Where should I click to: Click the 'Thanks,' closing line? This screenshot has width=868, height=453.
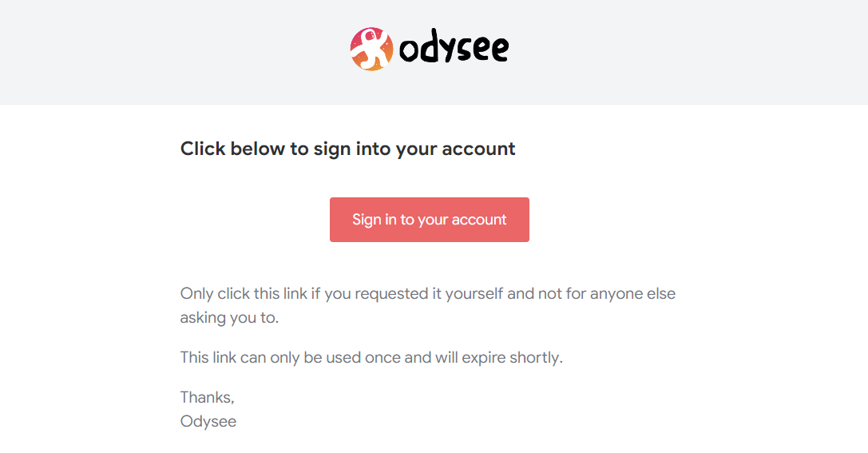click(208, 397)
